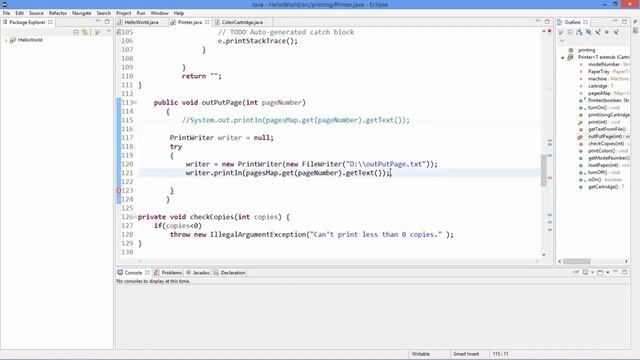Switch to HelloWorld.java editor tab
Viewport: 640px width, 360px height.
click(x=141, y=22)
